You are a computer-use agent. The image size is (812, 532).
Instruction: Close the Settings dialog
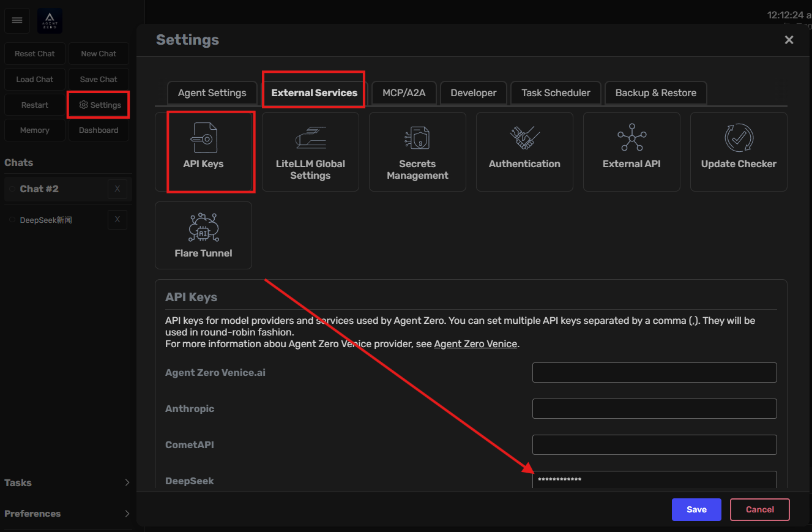point(789,40)
